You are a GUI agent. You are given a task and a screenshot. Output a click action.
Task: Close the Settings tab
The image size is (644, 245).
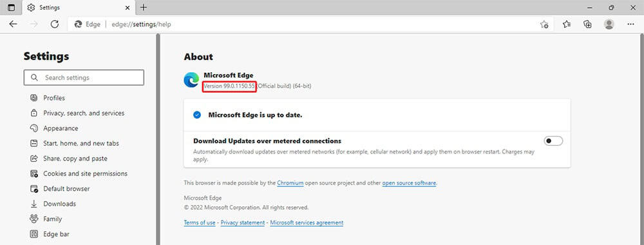coord(128,7)
